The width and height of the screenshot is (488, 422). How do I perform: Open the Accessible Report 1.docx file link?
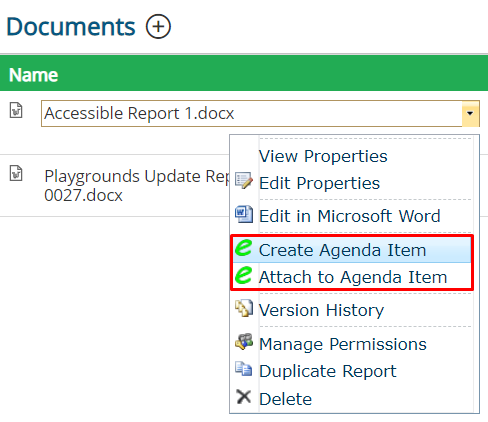pos(139,113)
